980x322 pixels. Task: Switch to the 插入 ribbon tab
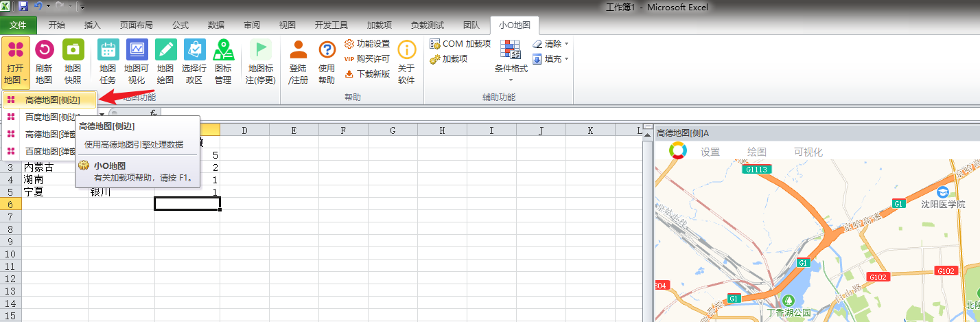click(93, 25)
